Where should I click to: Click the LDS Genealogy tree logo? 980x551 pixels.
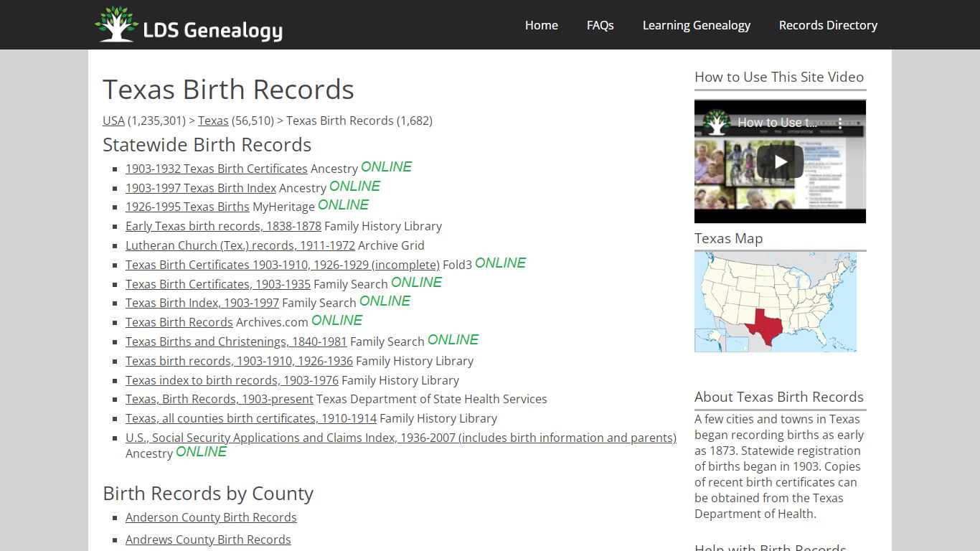pos(116,24)
